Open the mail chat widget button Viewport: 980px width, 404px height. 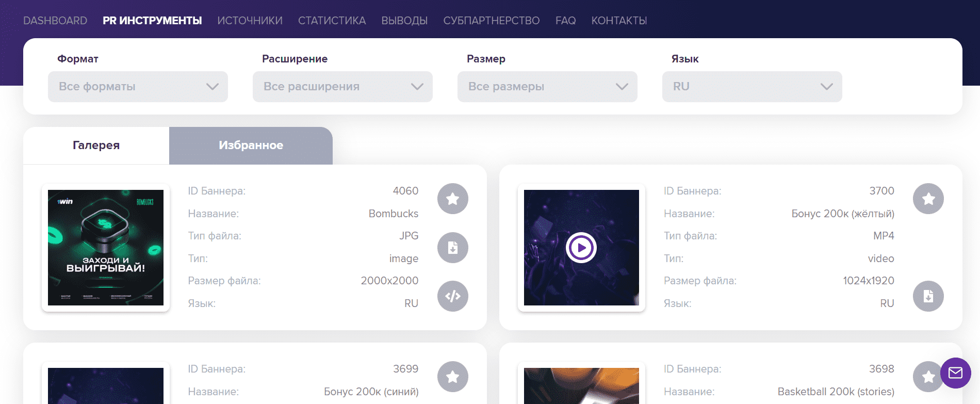pos(955,373)
